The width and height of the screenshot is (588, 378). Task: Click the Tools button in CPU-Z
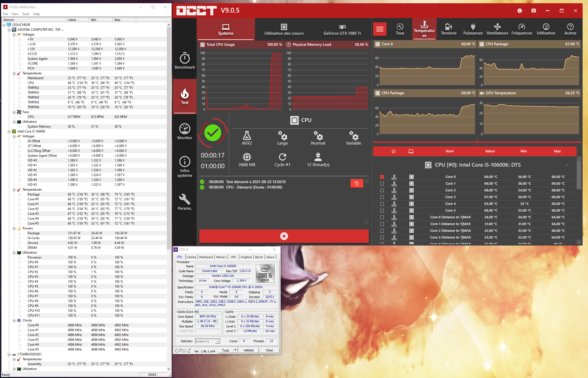(226, 350)
